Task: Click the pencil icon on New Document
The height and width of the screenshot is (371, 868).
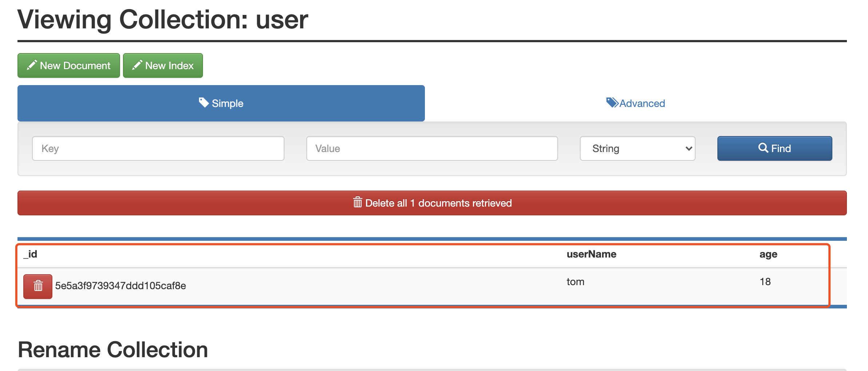Action: point(32,65)
